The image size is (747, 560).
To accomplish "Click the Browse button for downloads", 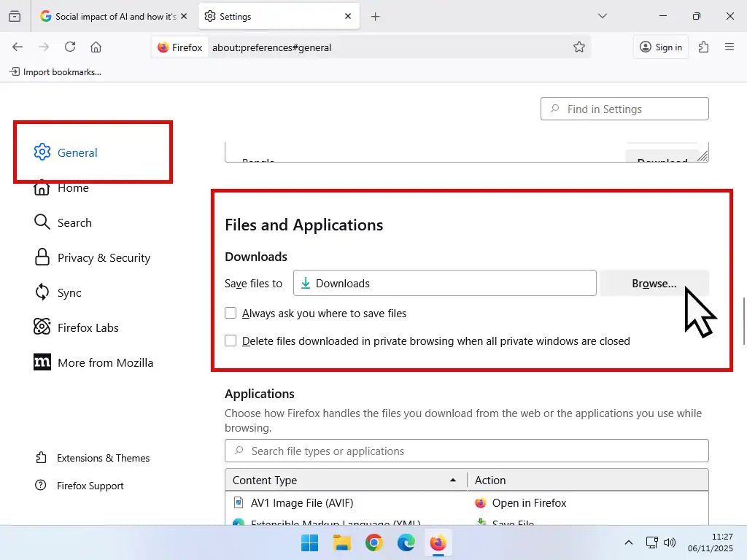I will (654, 284).
